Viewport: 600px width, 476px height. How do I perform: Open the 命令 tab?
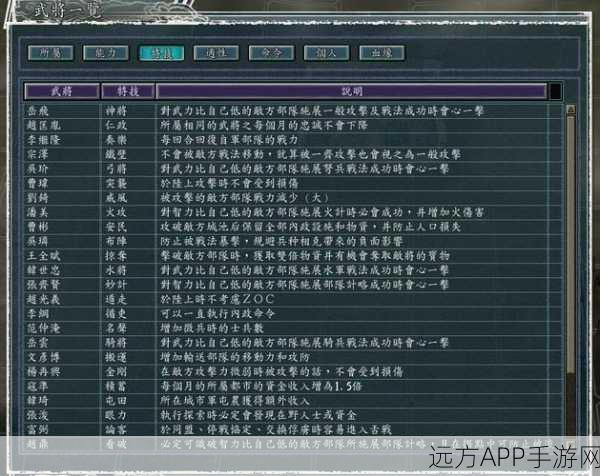tap(271, 53)
